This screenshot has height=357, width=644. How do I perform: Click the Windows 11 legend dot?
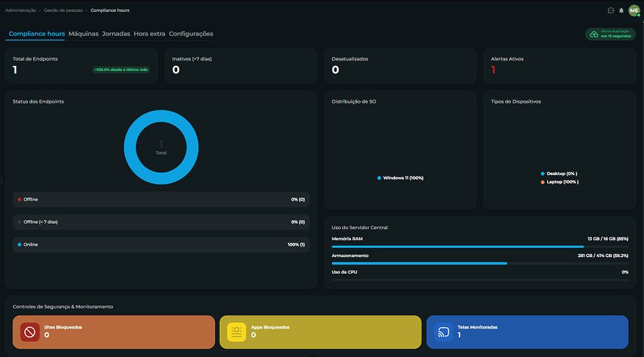click(379, 178)
